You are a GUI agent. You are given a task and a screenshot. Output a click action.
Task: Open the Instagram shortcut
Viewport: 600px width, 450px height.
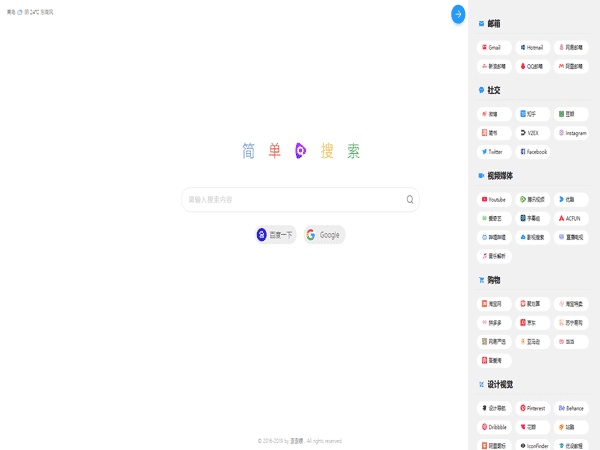point(573,133)
